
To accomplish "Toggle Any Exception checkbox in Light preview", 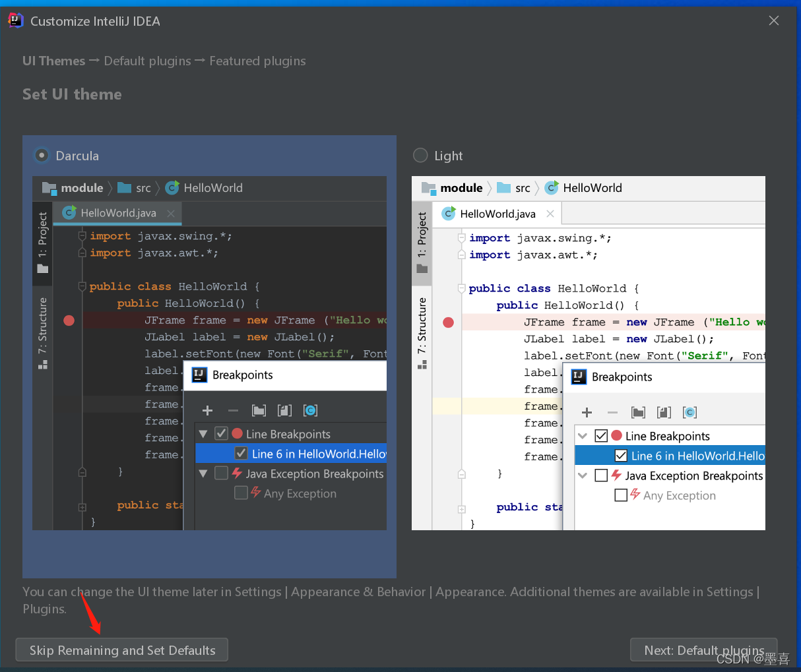I will pyautogui.click(x=621, y=495).
